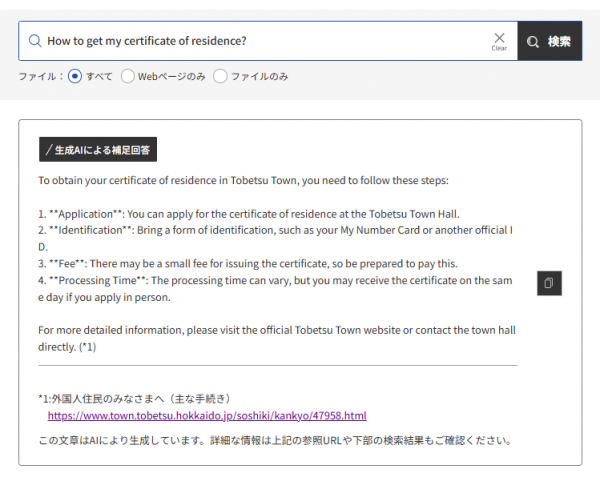Click the AI-generated disclaimer text at bottom
Image resolution: width=600 pixels, height=477 pixels.
tap(275, 440)
